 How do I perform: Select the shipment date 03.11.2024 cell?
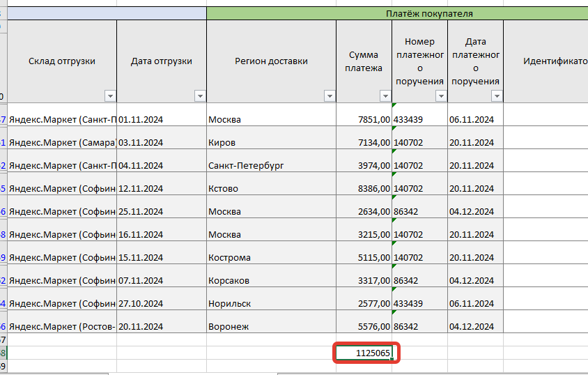[162, 137]
